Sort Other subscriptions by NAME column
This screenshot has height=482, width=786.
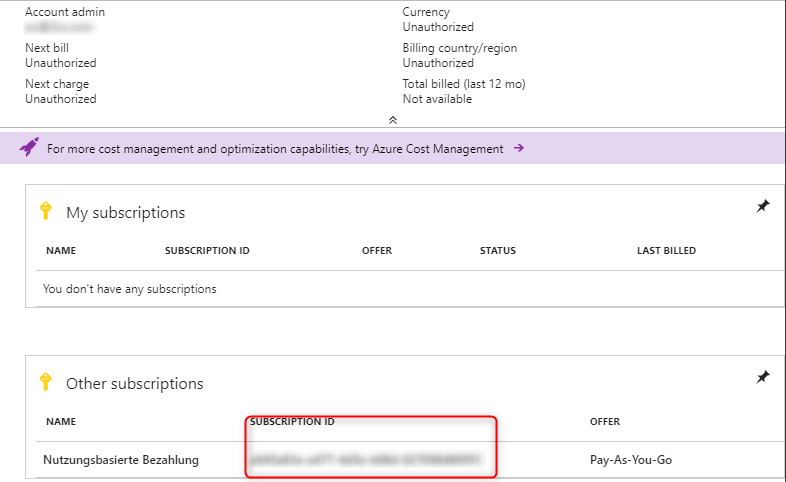click(x=61, y=421)
